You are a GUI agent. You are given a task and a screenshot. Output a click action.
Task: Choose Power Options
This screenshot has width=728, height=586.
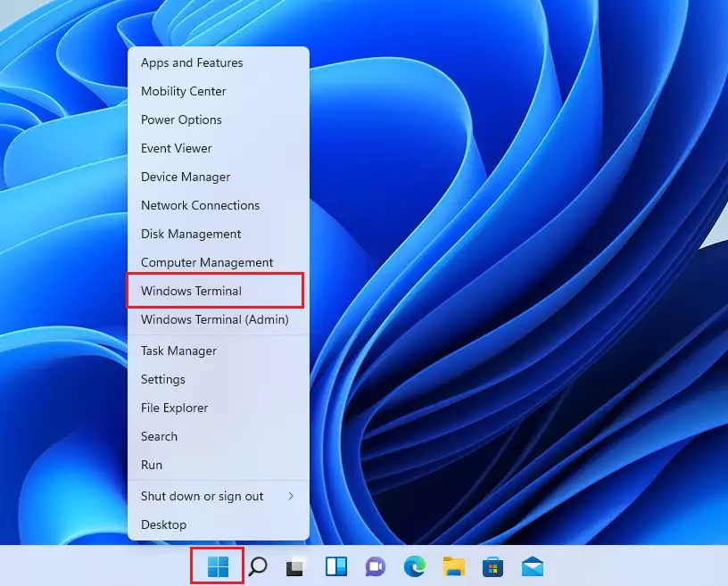tap(219, 120)
